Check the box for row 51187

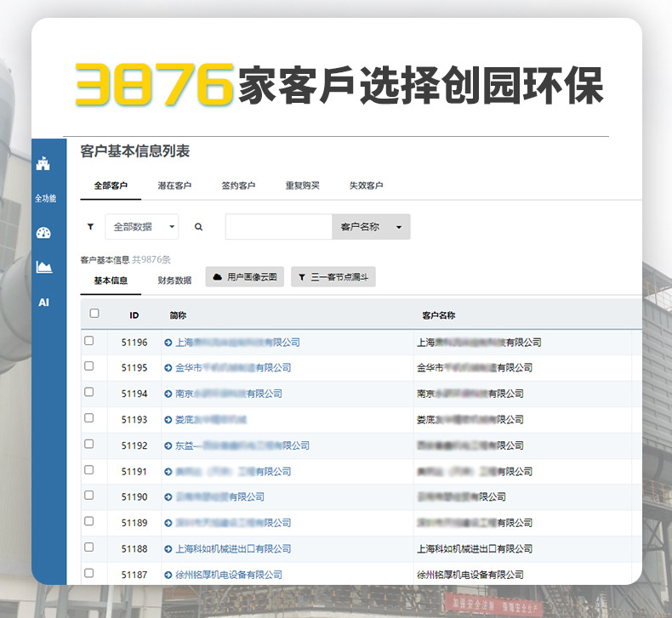pyautogui.click(x=88, y=573)
